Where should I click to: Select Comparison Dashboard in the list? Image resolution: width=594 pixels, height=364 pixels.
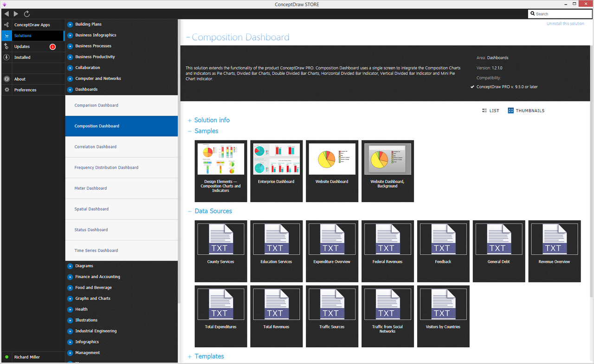tap(97, 106)
